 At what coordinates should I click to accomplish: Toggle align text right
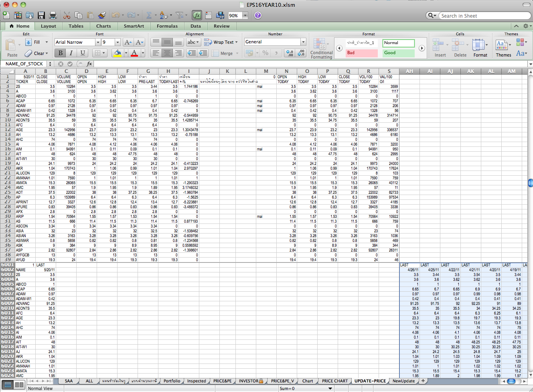[x=178, y=53]
